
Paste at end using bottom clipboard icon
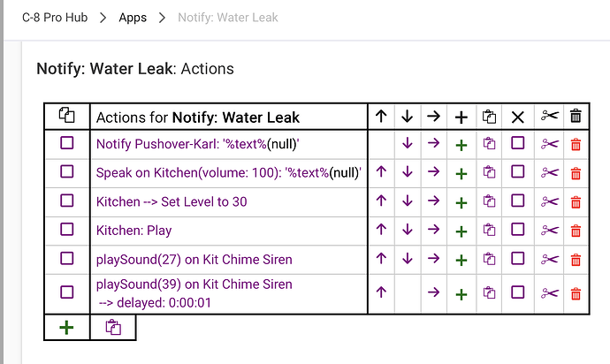113,328
